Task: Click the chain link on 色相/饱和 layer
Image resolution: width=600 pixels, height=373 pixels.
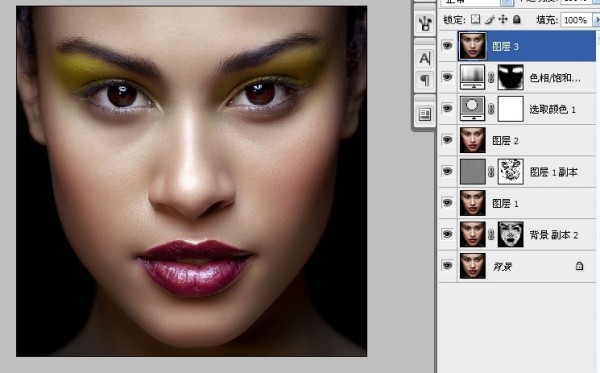Action: pos(491,78)
